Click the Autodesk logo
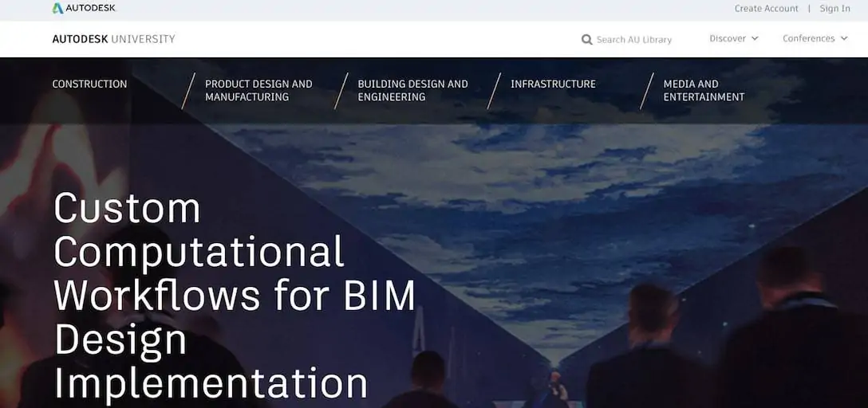 pyautogui.click(x=84, y=8)
